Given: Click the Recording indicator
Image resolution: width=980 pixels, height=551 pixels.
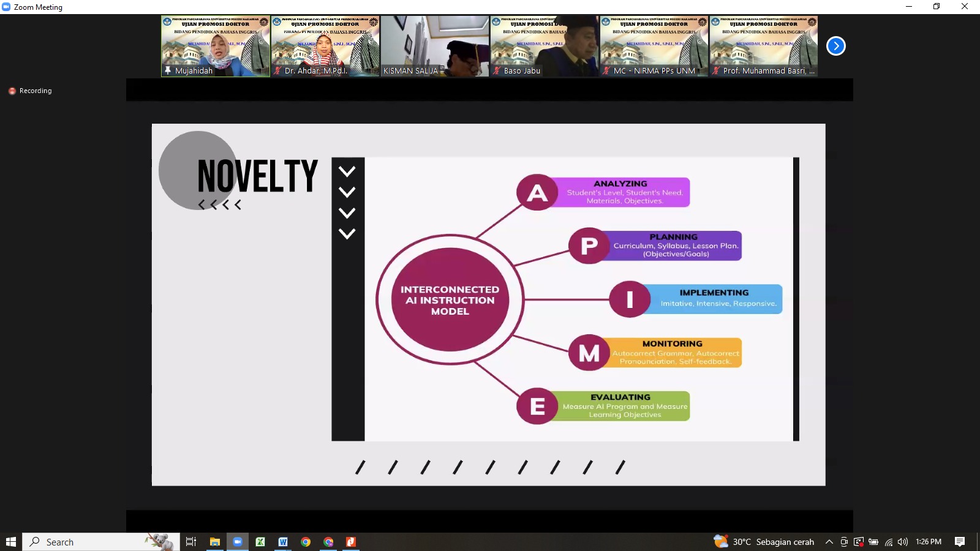Looking at the screenshot, I should coord(30,91).
